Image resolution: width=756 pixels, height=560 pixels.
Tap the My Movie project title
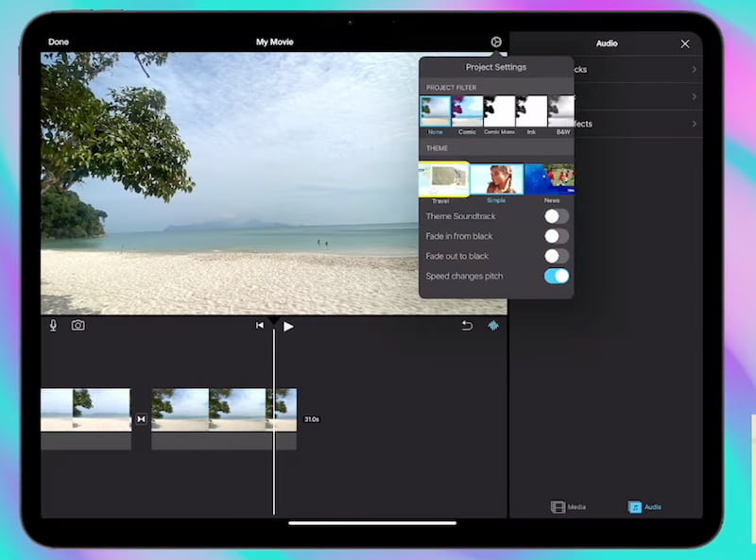coord(275,42)
